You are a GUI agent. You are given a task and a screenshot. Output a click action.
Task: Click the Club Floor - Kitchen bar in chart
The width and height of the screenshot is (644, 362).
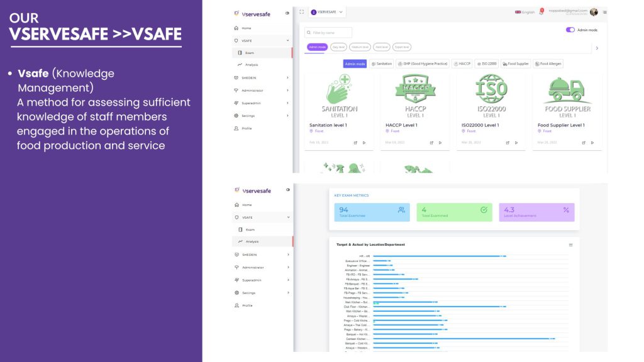(440, 307)
